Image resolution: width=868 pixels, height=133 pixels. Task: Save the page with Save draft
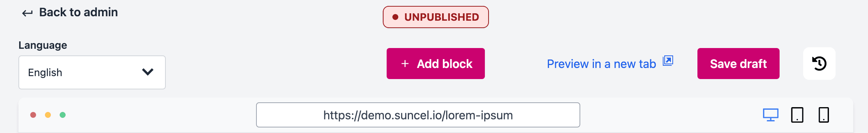[x=738, y=64]
